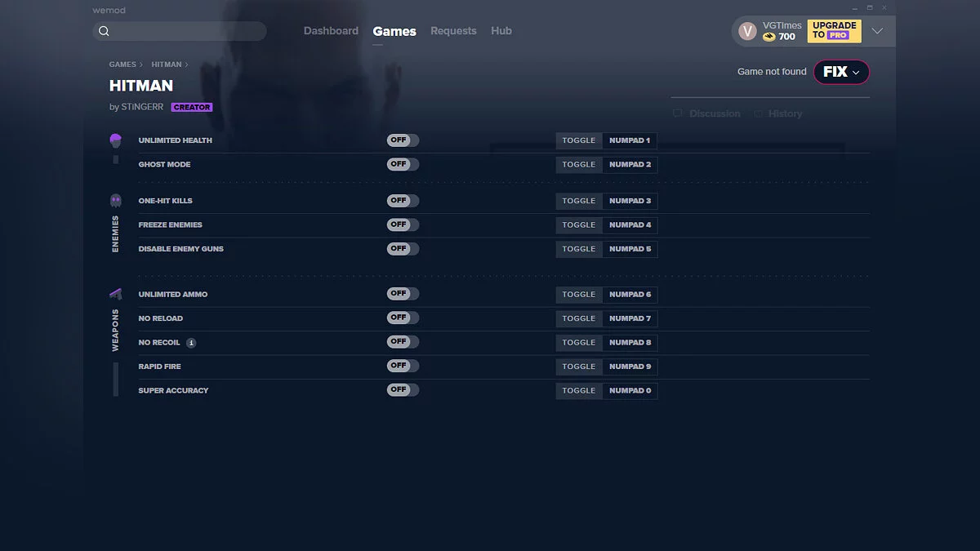The width and height of the screenshot is (980, 551).
Task: Change NUMPAD 4 hotkey
Action: [x=630, y=224]
